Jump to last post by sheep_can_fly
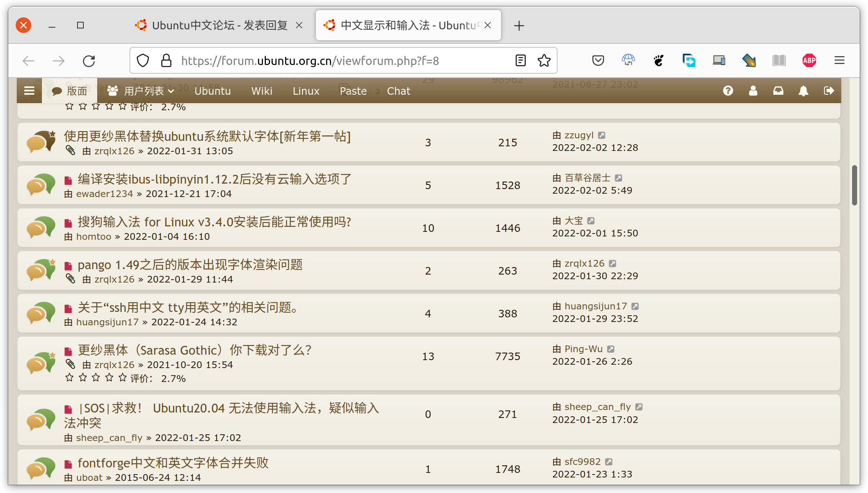868x493 pixels. [639, 407]
